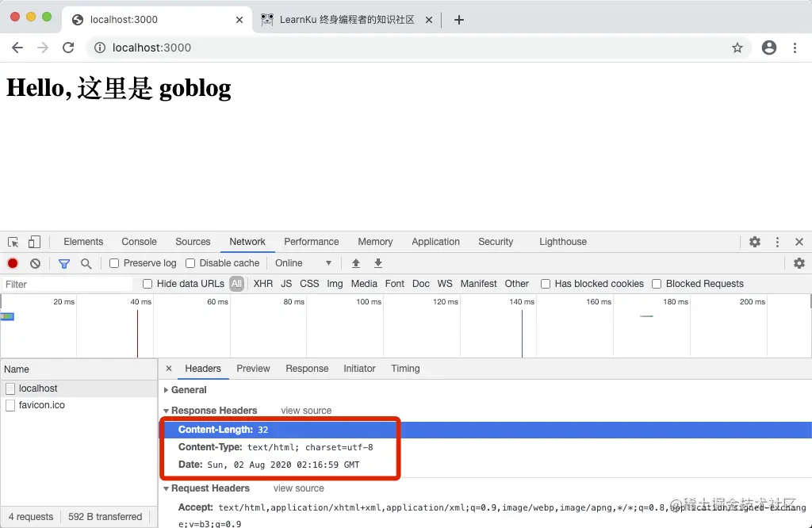
Task: Open the Memory panel
Action: [375, 242]
